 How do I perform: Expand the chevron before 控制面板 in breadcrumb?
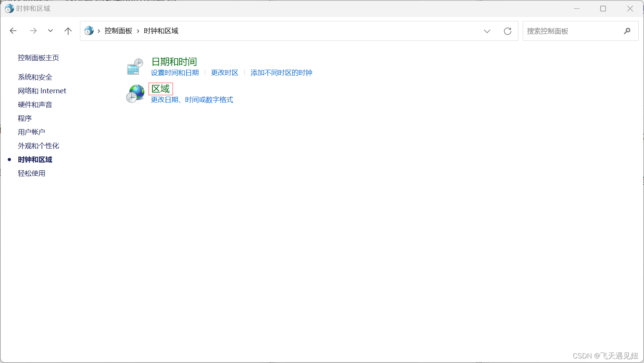[99, 31]
